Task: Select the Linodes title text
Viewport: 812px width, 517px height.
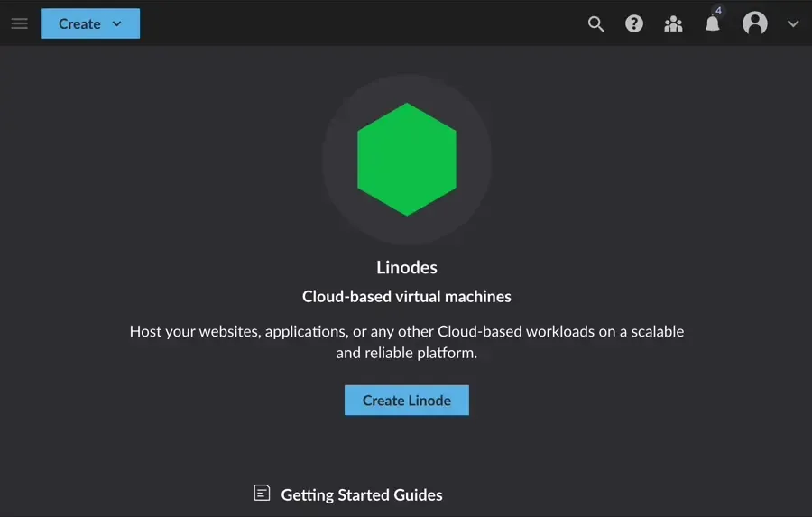Action: [x=407, y=267]
